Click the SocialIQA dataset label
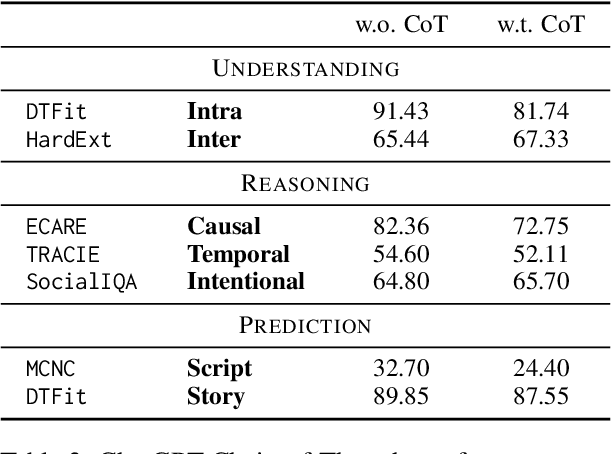Screen dimensions: 612x454 pyautogui.click(x=82, y=281)
